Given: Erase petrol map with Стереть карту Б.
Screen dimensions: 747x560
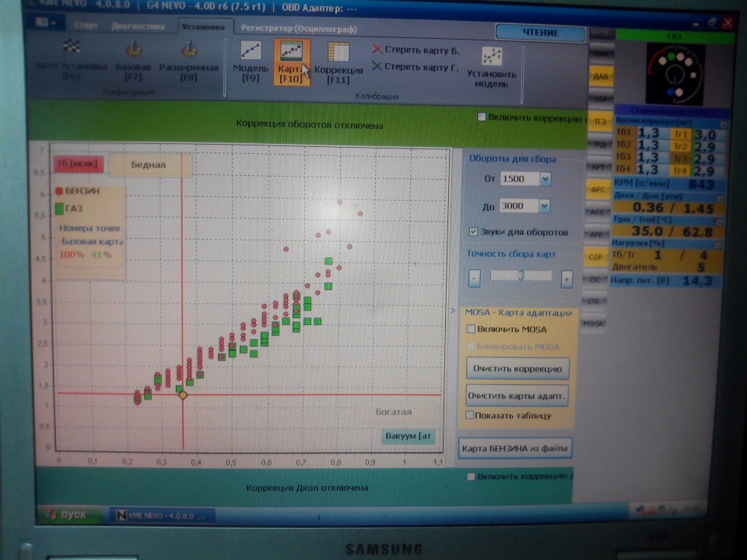Looking at the screenshot, I should pyautogui.click(x=416, y=50).
